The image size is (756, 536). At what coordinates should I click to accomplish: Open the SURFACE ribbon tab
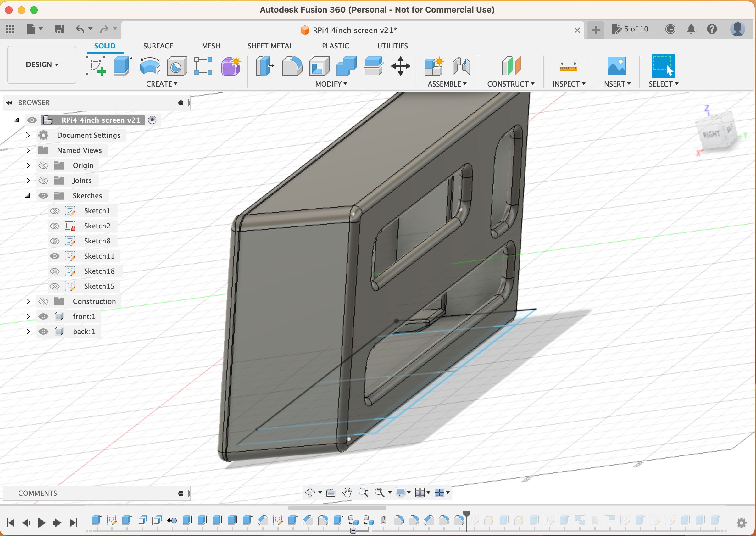pyautogui.click(x=158, y=46)
